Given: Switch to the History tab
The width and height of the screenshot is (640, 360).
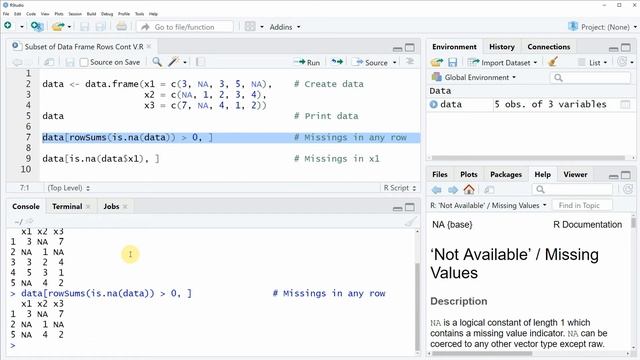Looking at the screenshot, I should click(502, 47).
